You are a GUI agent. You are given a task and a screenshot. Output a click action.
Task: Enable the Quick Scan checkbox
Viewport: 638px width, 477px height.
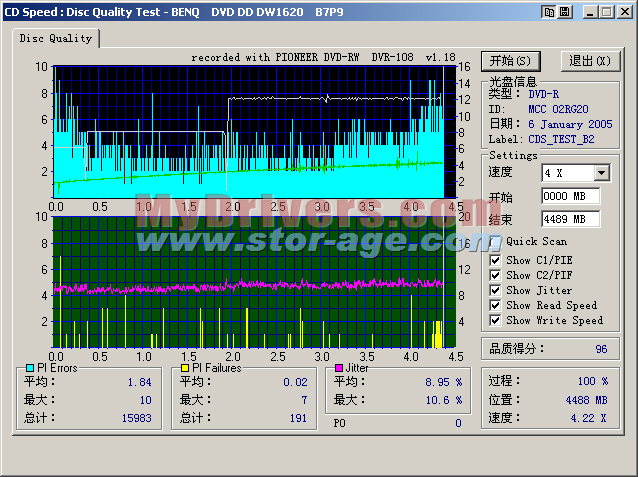pyautogui.click(x=495, y=241)
